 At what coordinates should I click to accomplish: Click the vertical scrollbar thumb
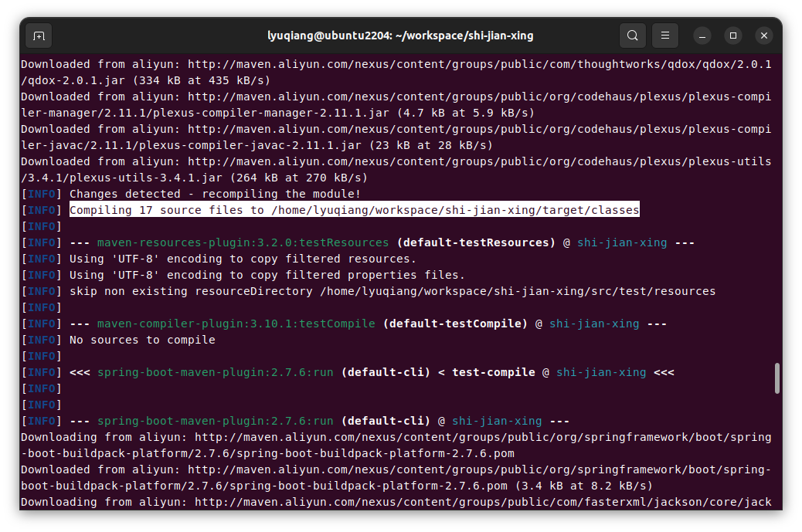tap(777, 378)
